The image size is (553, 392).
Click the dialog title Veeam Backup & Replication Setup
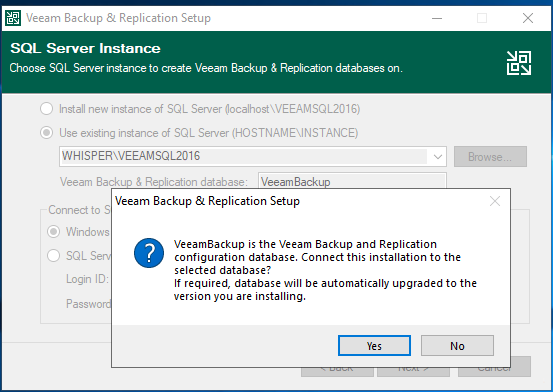207,201
